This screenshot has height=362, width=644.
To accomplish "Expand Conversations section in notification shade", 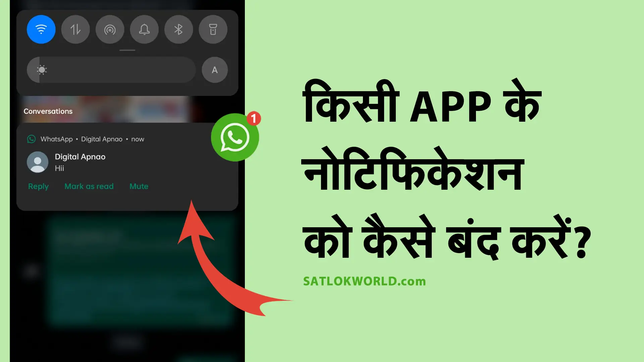I will pos(48,111).
